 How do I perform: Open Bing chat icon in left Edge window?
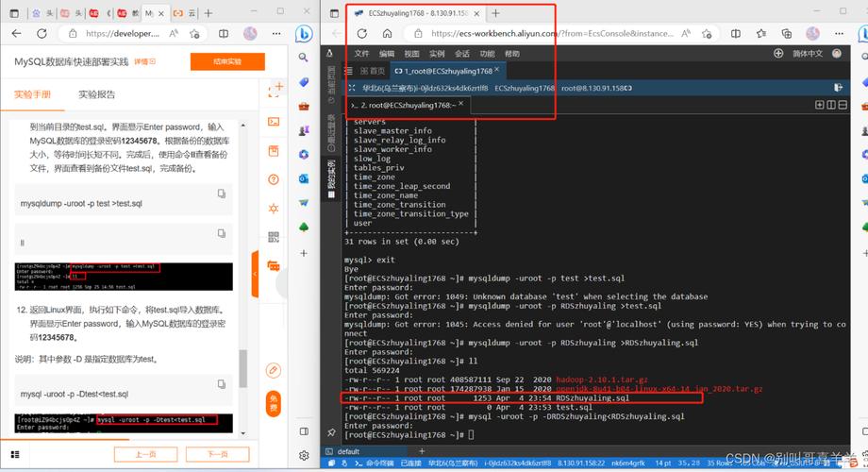tap(304, 34)
